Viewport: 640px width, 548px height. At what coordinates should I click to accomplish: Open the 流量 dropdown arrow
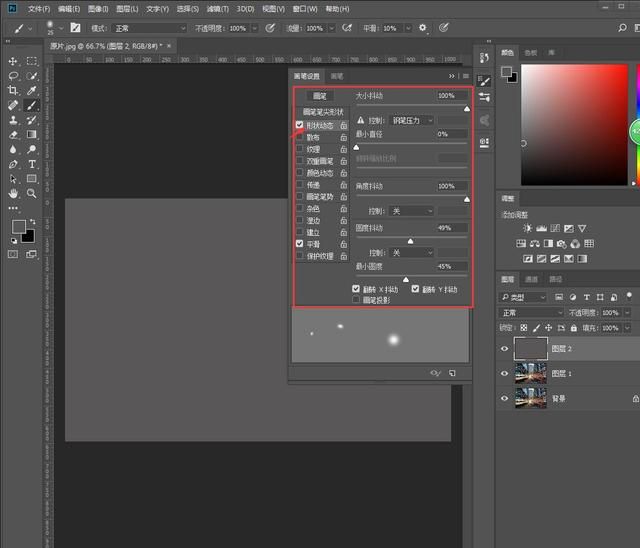pyautogui.click(x=332, y=28)
